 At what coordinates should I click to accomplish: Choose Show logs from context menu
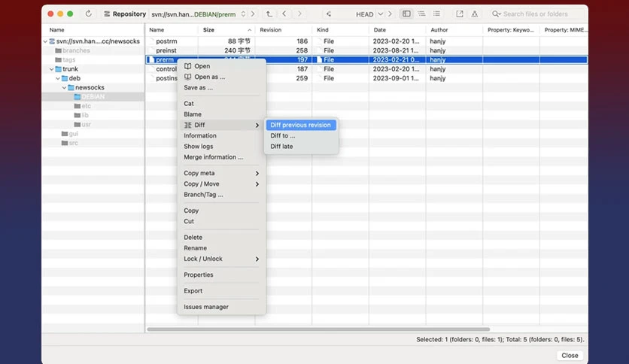click(x=221, y=147)
